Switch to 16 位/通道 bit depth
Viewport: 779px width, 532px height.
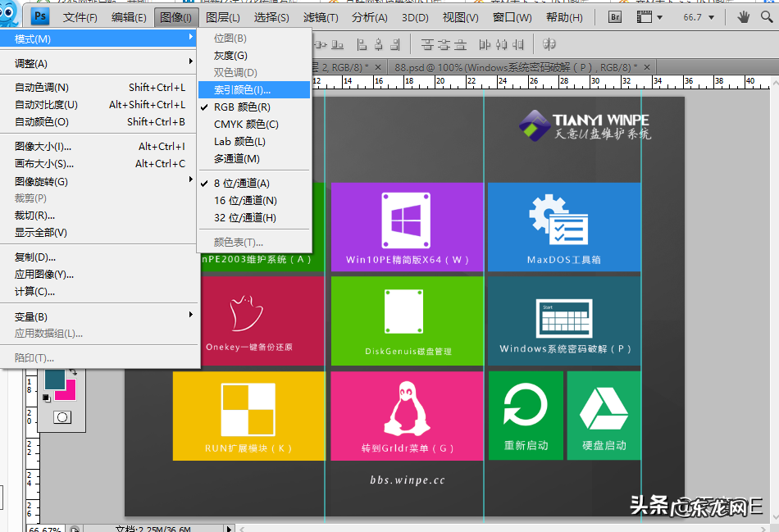pos(245,201)
